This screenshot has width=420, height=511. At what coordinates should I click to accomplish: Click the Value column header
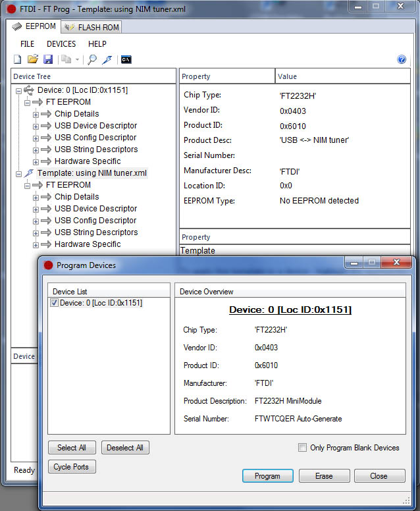(x=343, y=76)
